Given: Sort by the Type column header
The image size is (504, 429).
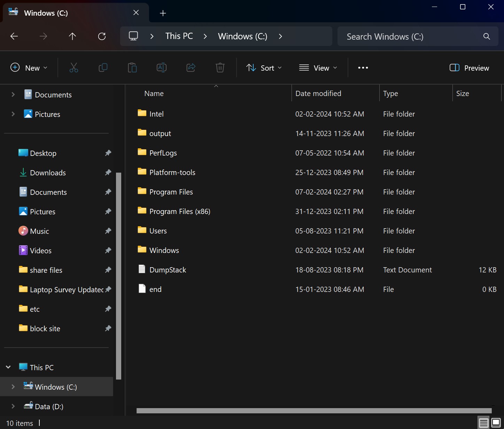Looking at the screenshot, I should (416, 94).
